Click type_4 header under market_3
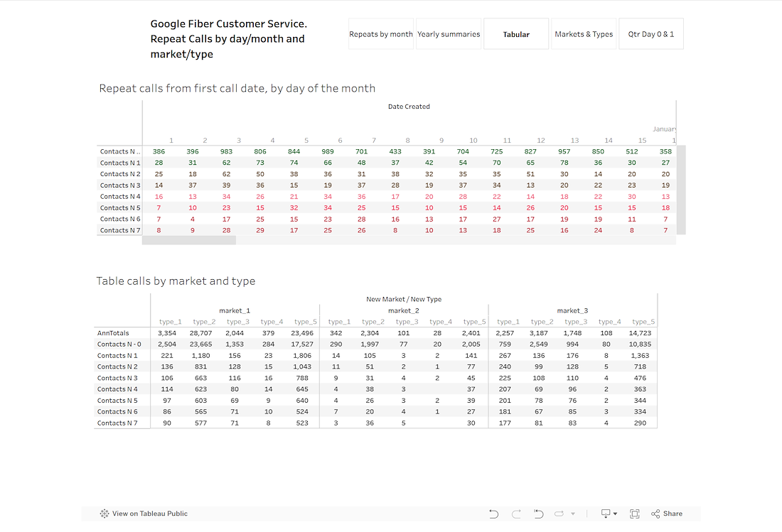This screenshot has width=782, height=532. click(609, 322)
